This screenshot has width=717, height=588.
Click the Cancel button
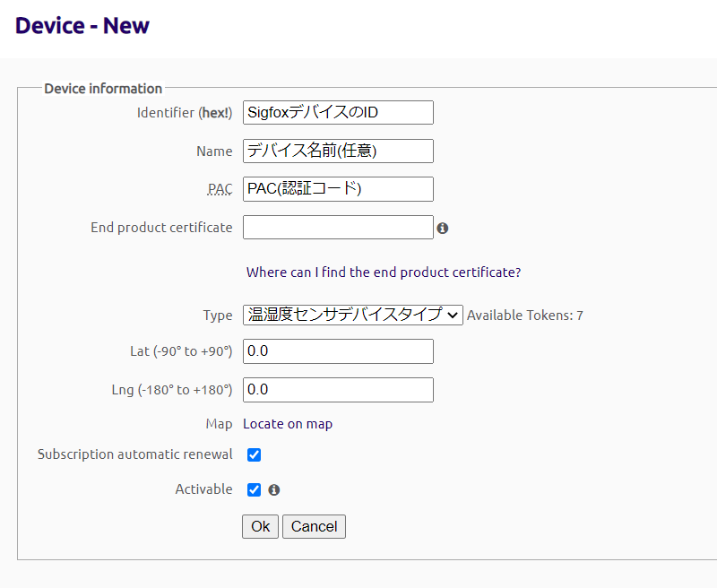[x=315, y=526]
